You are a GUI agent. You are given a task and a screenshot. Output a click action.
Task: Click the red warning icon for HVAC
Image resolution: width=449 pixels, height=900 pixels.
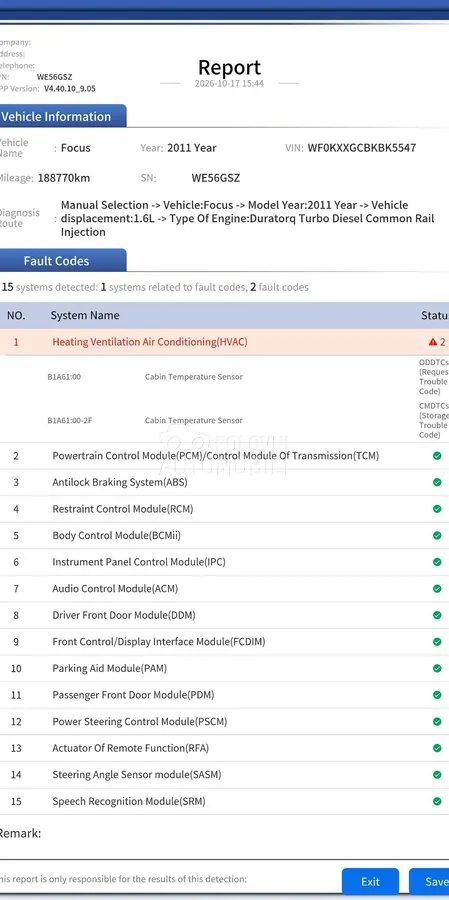coord(433,342)
